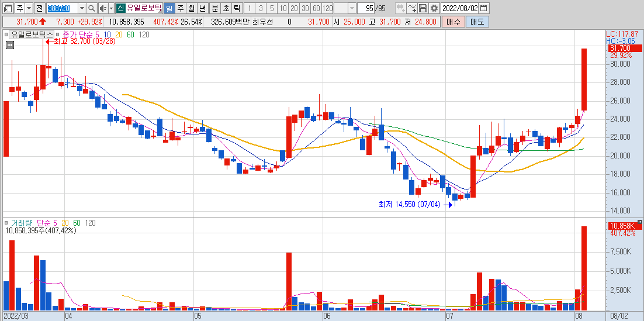Choose interval 30 button
This screenshot has height=321, width=644.
(304, 8)
